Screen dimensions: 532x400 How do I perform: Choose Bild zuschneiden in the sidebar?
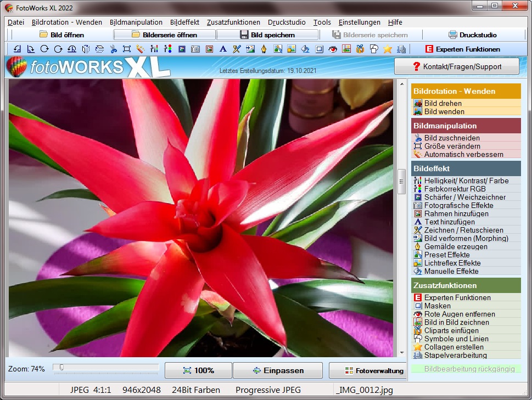[x=467, y=138]
